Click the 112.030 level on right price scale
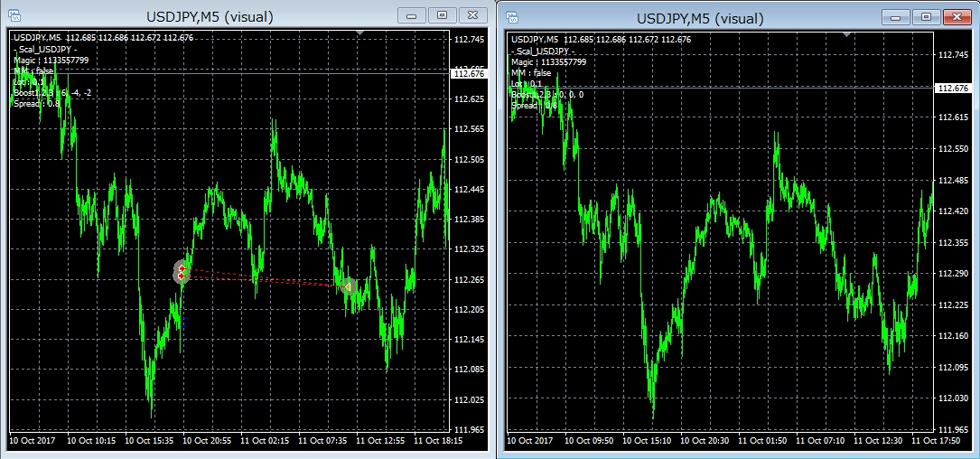 point(955,398)
